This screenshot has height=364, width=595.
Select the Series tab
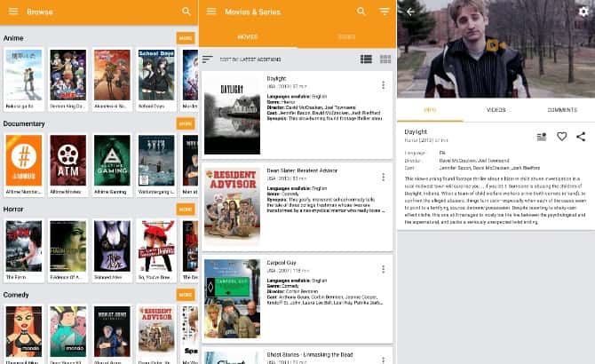coord(346,37)
